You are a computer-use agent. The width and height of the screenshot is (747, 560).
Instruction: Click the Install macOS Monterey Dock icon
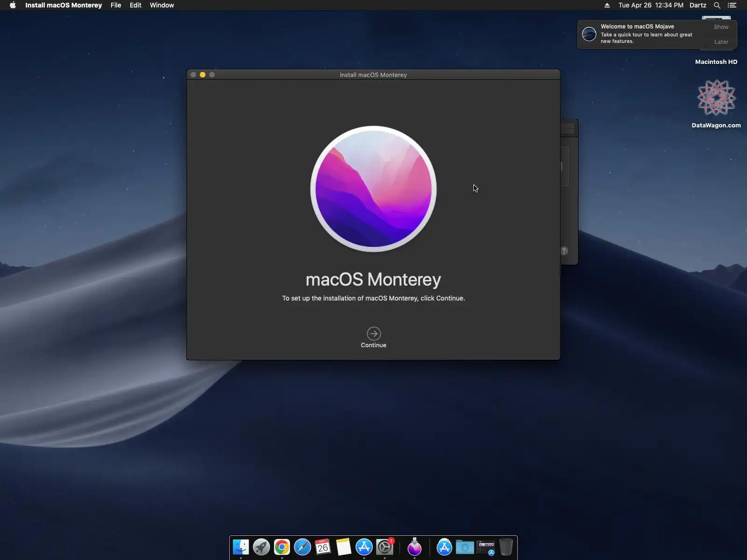415,547
